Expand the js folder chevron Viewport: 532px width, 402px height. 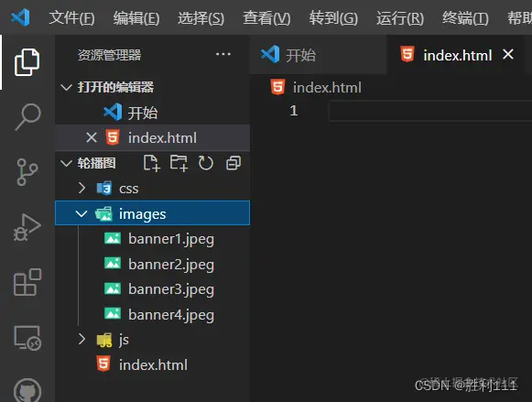[81, 339]
